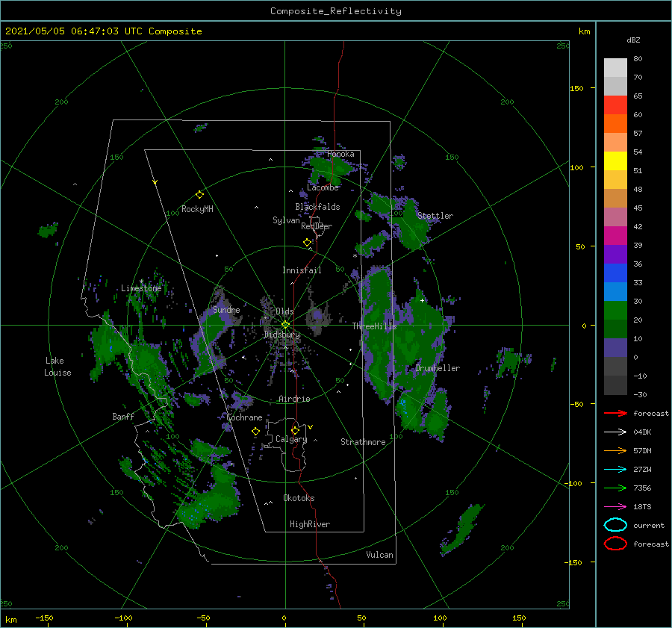Click the Sundre label
This screenshot has height=628, width=672.
[226, 309]
